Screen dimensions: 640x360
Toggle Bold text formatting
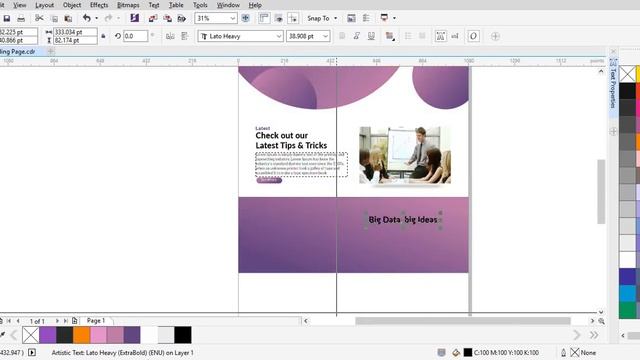tap(342, 36)
